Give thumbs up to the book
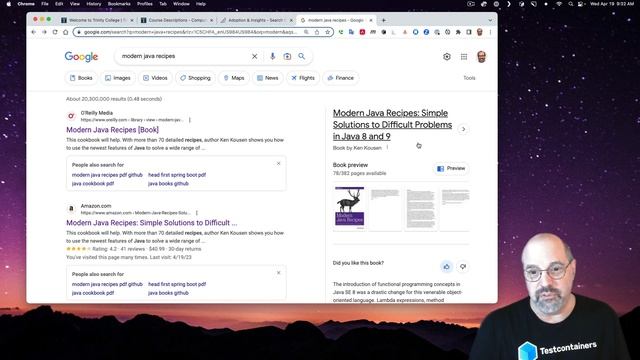This screenshot has width=640, height=360. [x=447, y=267]
